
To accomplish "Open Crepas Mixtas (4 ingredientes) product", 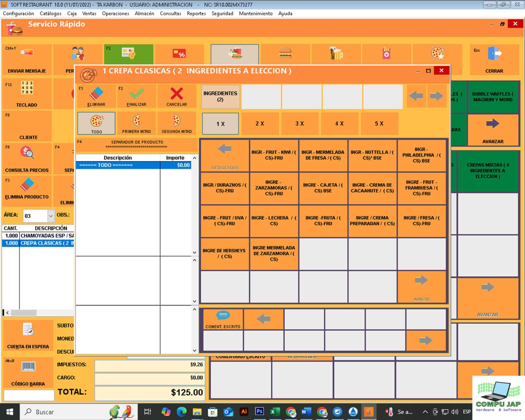I will 488,171.
